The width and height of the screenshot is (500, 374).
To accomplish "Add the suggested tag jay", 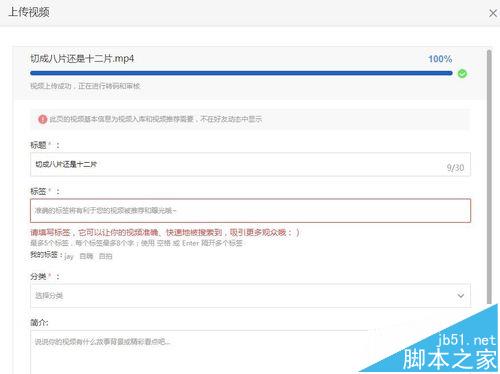I will (x=69, y=256).
